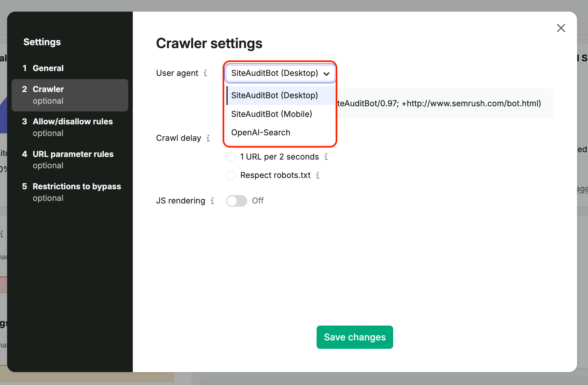Toggle the JS rendering switch
The height and width of the screenshot is (385, 588).
point(236,201)
